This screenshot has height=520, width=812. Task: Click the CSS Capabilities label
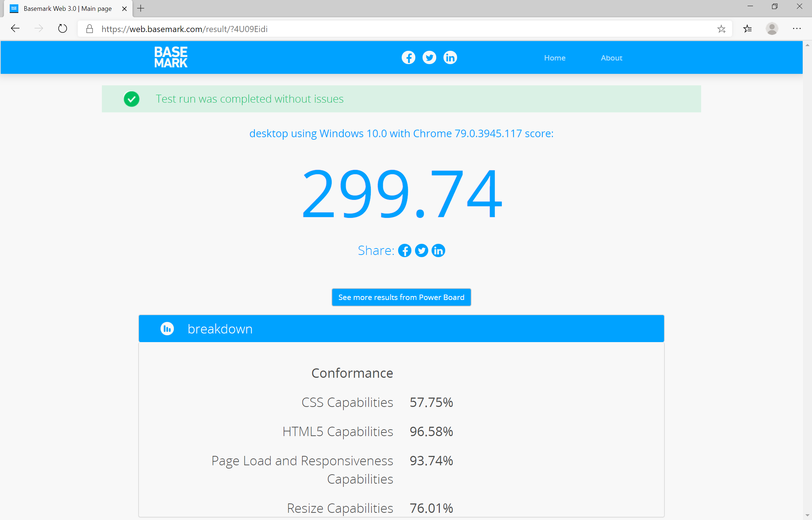(x=347, y=403)
